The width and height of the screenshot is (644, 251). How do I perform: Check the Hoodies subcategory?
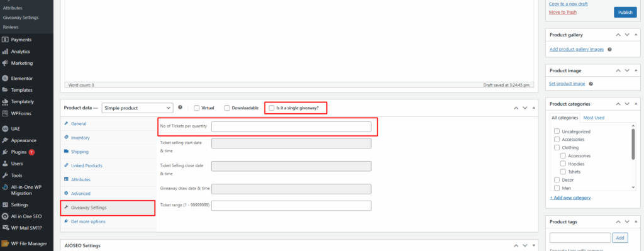pos(563,164)
